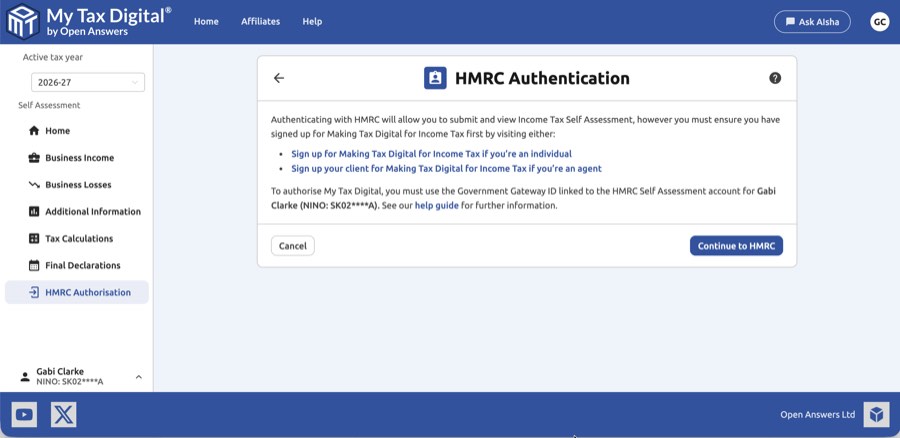
Task: Click the Tax Calculations calculator icon
Action: coord(34,238)
